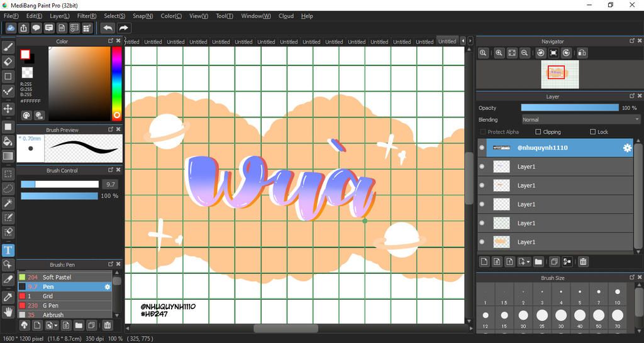Select the Bucket fill tool
The height and width of the screenshot is (343, 644).
[8, 141]
